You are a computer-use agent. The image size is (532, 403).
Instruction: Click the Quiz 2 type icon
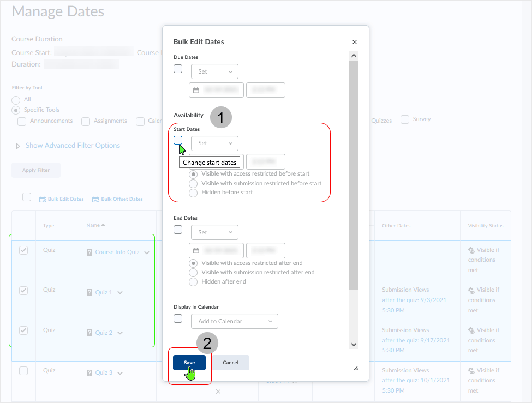89,333
